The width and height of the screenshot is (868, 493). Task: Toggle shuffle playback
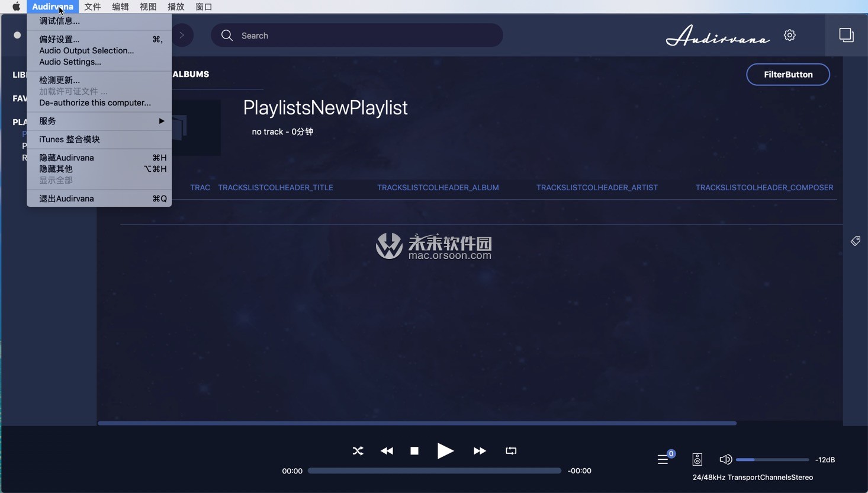coord(358,451)
